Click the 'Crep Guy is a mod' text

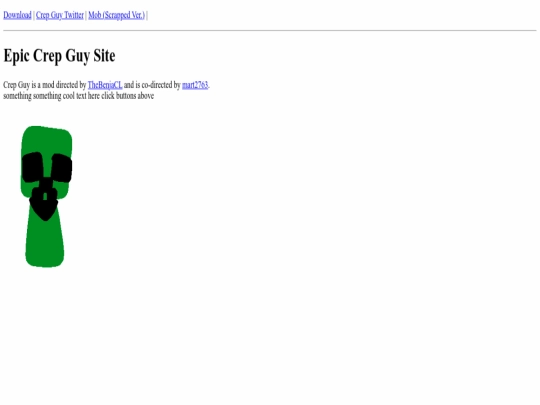pyautogui.click(x=29, y=85)
